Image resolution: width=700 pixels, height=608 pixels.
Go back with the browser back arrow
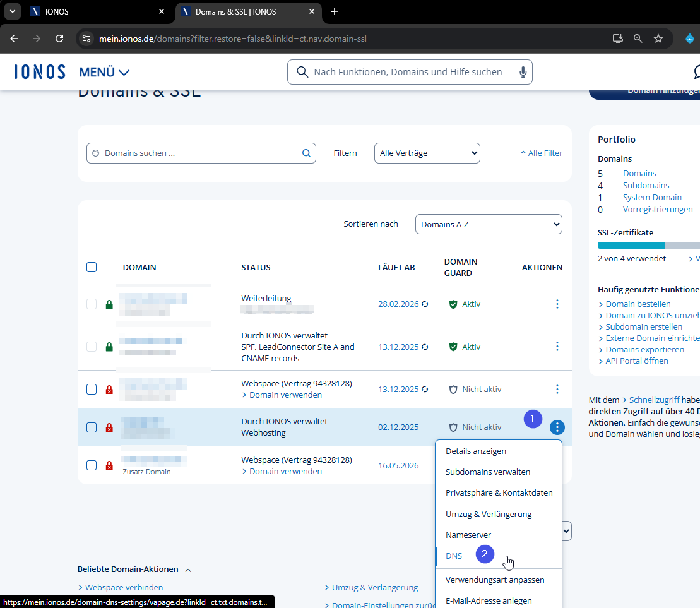click(x=14, y=39)
